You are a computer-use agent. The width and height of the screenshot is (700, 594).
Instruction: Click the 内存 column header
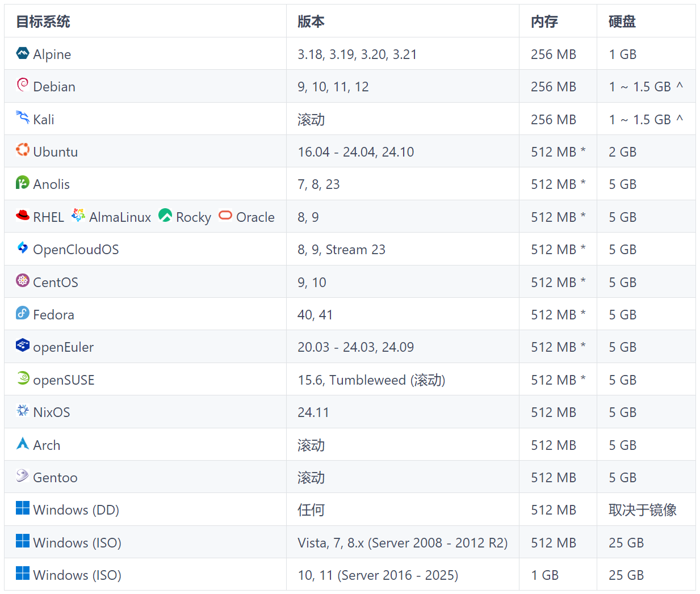(x=544, y=22)
